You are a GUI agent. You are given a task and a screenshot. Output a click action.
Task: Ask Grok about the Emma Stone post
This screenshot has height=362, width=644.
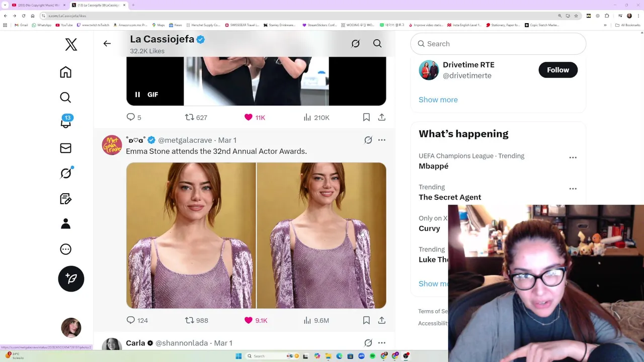[x=368, y=140]
